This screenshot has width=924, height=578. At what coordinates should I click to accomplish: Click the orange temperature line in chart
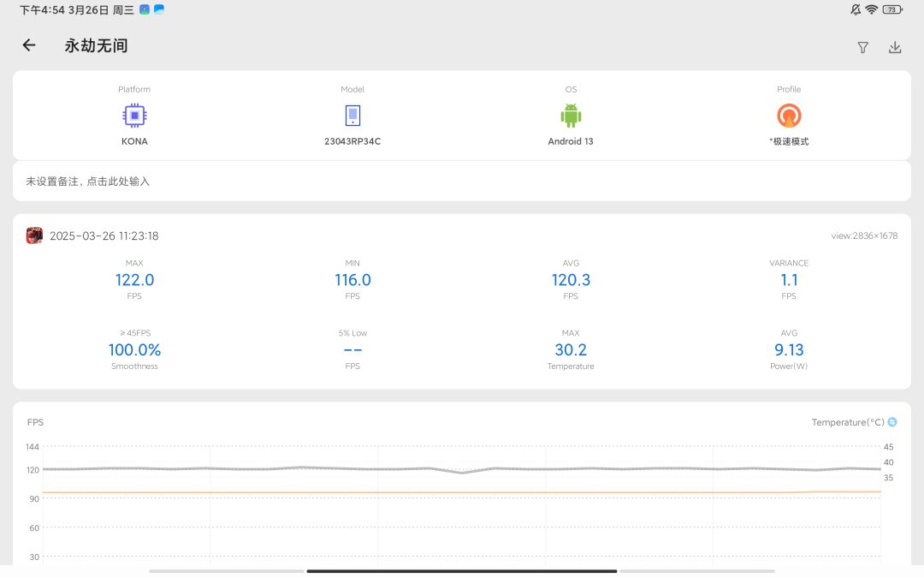[462, 492]
